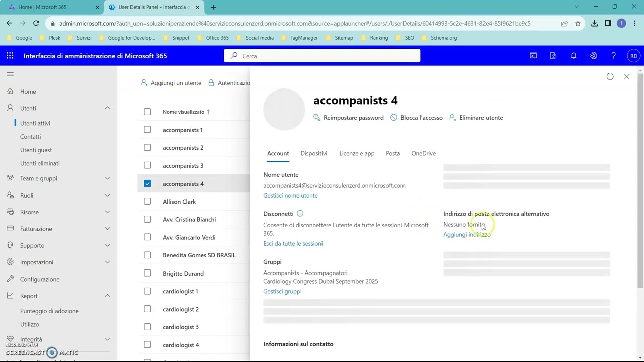
Task: Toggle select all users checkbox
Action: click(x=147, y=112)
